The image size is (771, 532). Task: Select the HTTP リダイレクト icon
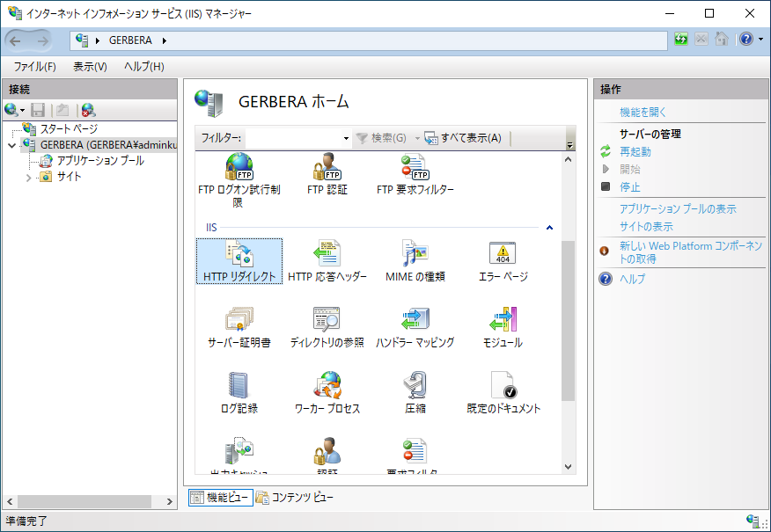pos(239,261)
